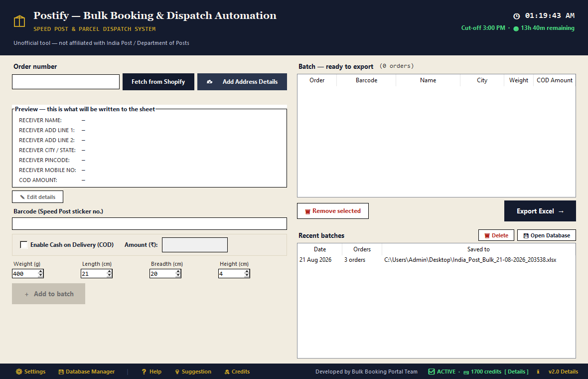Open the Credits item in footer
The height and width of the screenshot is (379, 588).
click(x=237, y=372)
